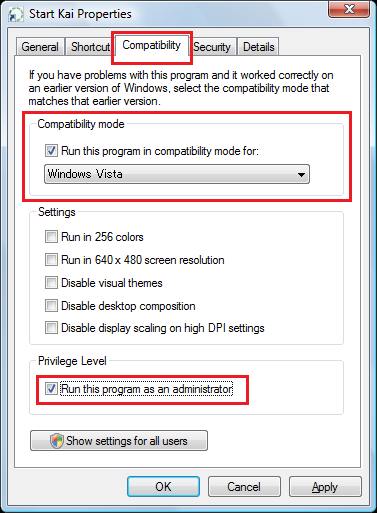The image size is (377, 513).
Task: Tick Disable display scaling on high DPI
Action: [51, 328]
